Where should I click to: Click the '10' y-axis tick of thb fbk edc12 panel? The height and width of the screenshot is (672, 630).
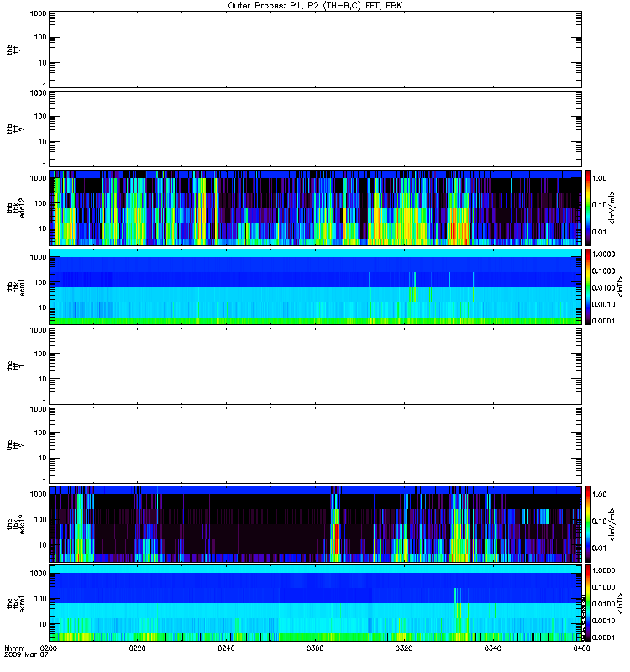click(x=43, y=228)
